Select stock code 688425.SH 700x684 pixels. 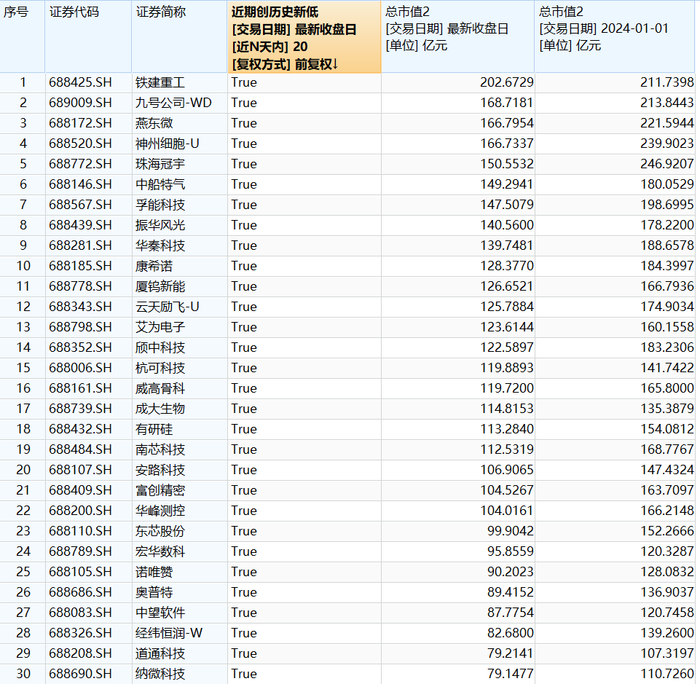80,83
